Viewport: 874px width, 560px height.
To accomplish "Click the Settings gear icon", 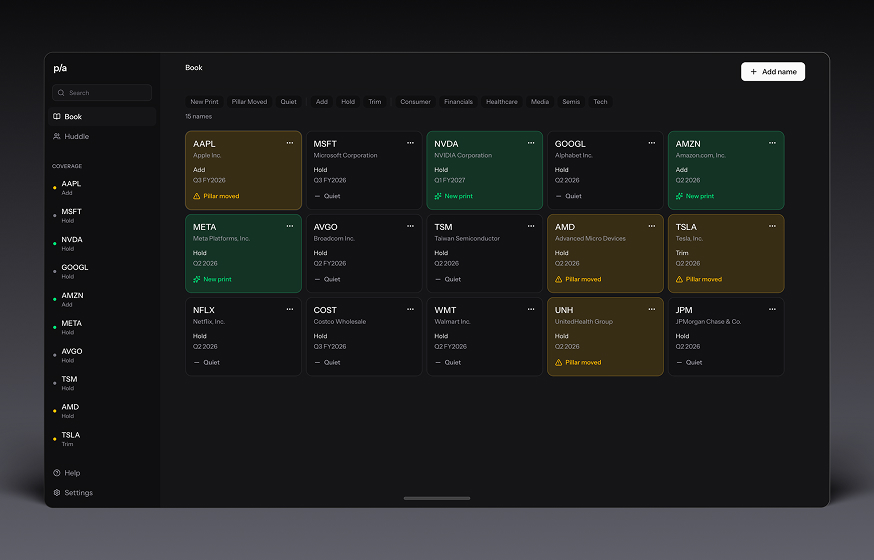I will (x=57, y=493).
